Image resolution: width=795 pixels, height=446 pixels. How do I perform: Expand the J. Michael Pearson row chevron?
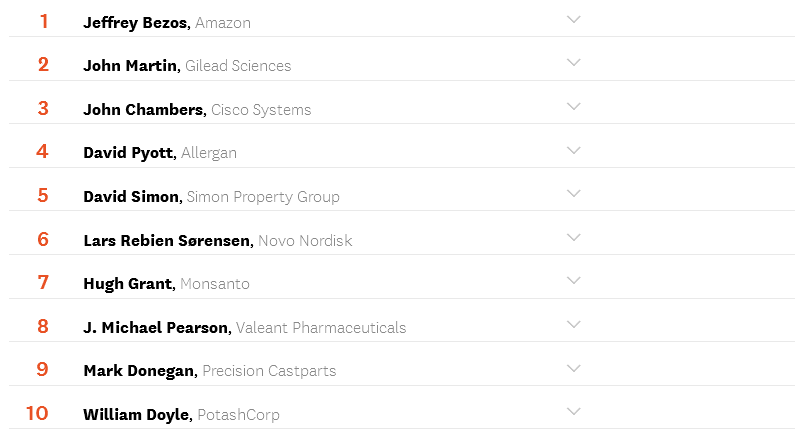(x=573, y=325)
